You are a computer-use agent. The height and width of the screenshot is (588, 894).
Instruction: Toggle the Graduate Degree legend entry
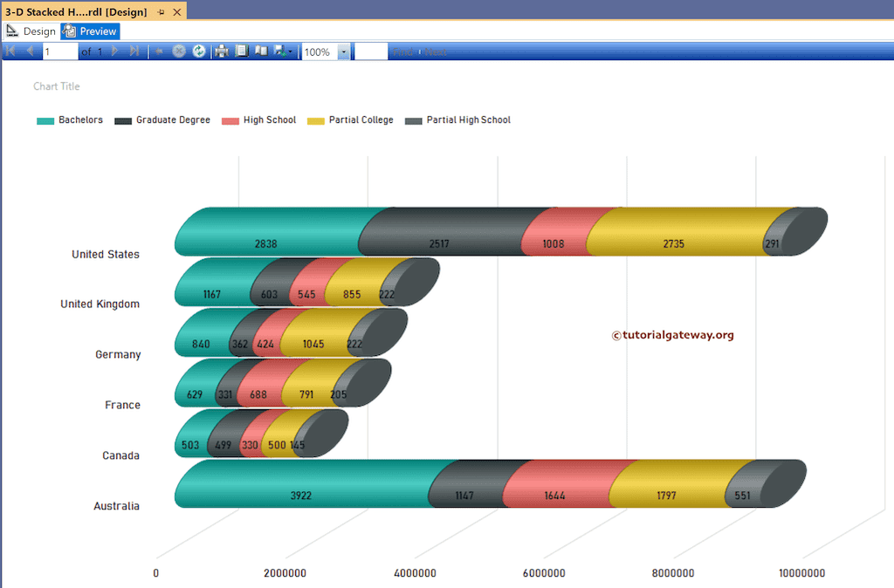[162, 120]
